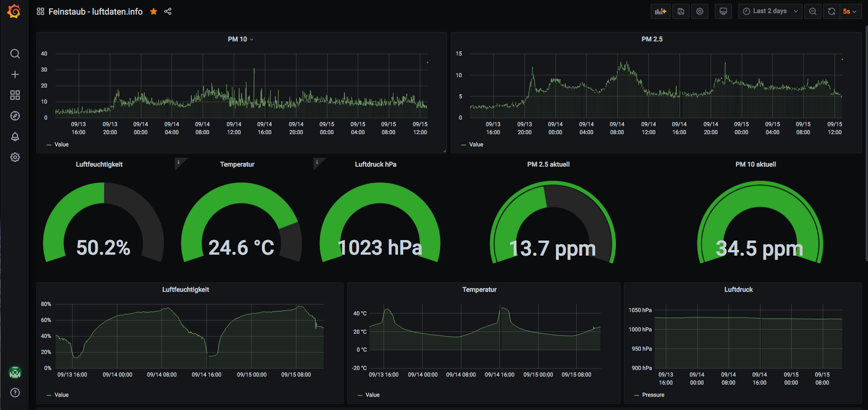Refresh the dashboard now
This screenshot has width=868, height=410.
coord(832,11)
